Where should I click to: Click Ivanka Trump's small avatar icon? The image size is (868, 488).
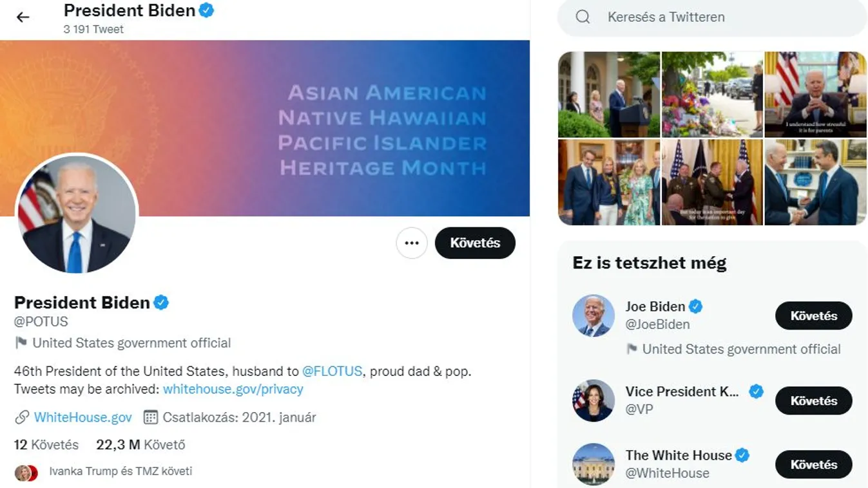coord(24,471)
